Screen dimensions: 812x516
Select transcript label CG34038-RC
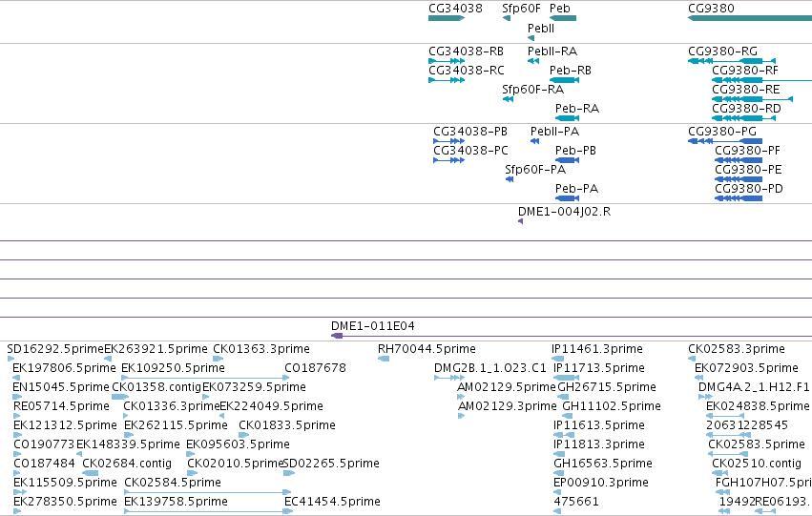(x=466, y=71)
